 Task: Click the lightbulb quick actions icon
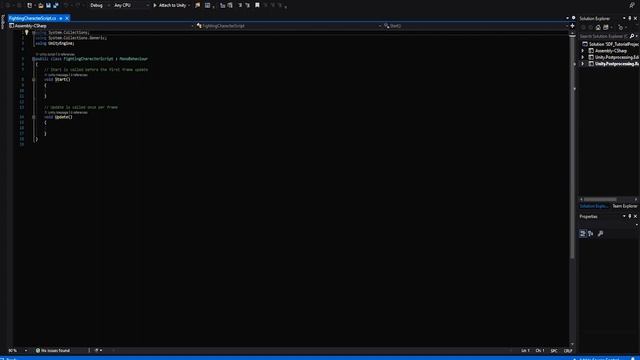point(27,33)
